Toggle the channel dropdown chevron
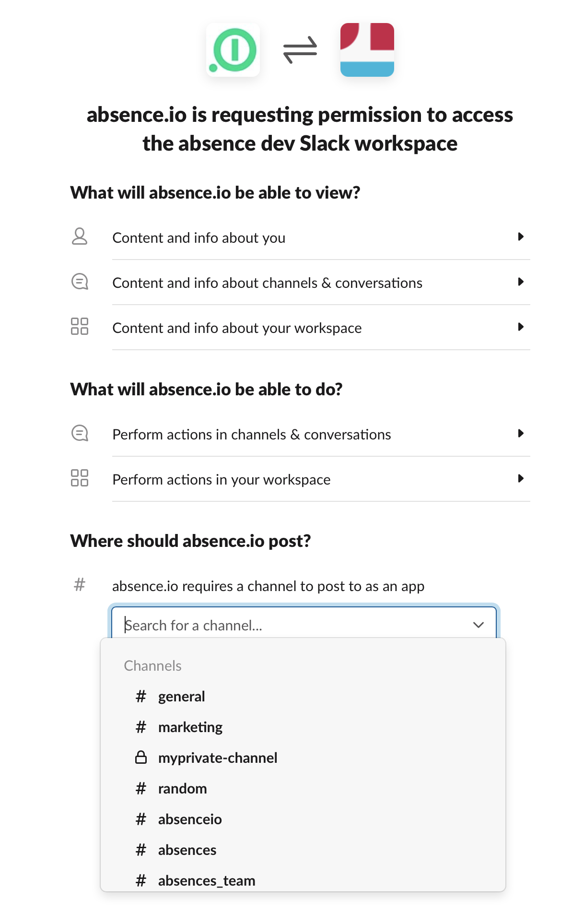Screen dimensions: 584x924 [x=478, y=625]
